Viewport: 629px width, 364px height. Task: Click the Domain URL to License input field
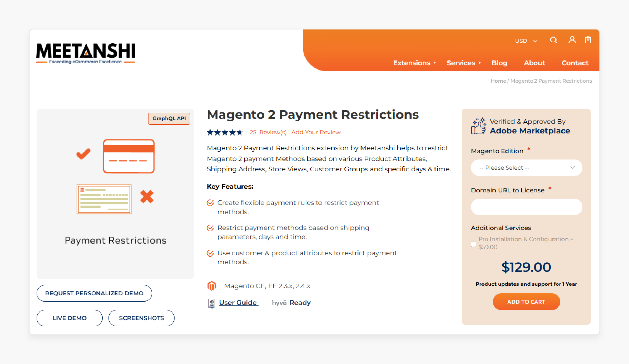pos(526,207)
